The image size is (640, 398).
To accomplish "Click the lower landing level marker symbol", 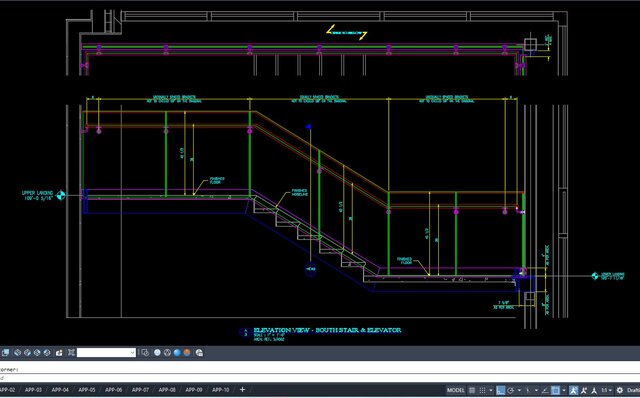I will (x=595, y=276).
